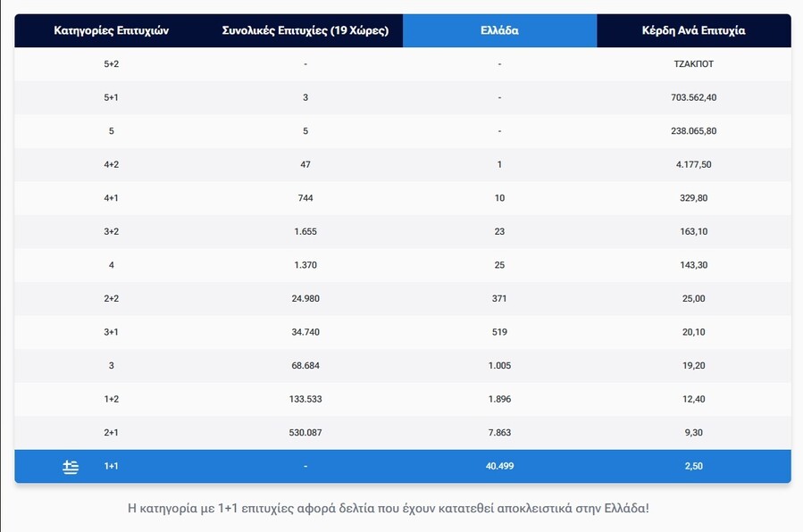The width and height of the screenshot is (803, 532).
Task: Click the 34.740 total wins cell
Action: coord(305,332)
